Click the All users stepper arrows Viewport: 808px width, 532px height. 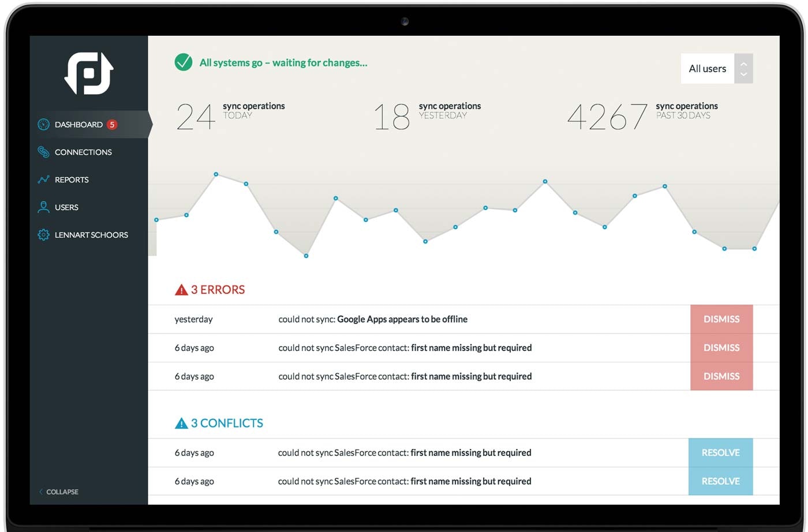[x=743, y=69]
